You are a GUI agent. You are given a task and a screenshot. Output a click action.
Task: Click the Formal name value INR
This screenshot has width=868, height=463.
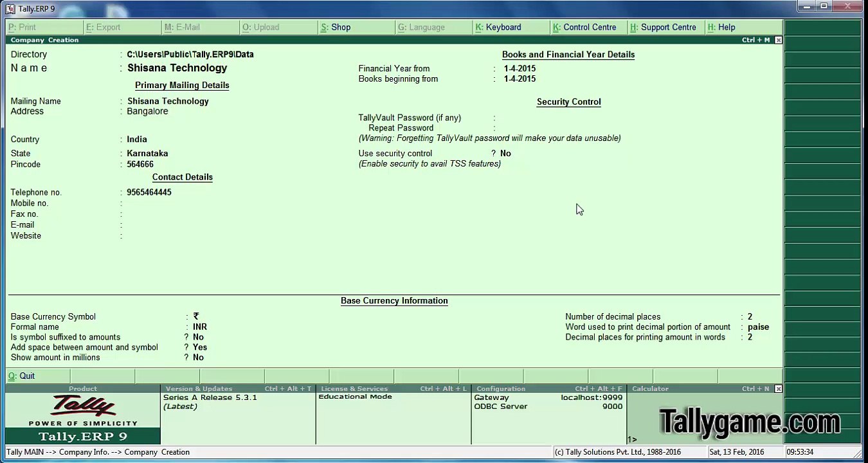(200, 327)
